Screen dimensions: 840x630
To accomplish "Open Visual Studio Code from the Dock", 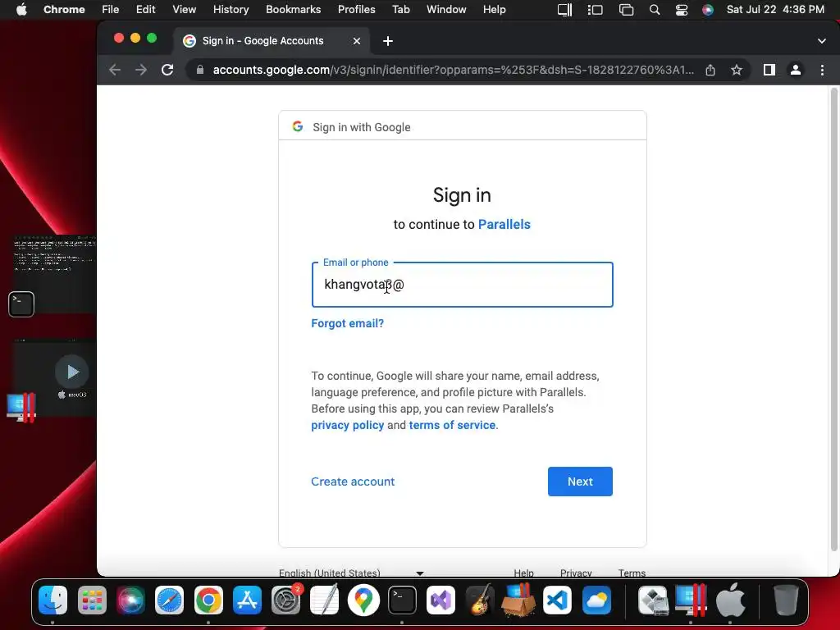I will click(x=557, y=600).
